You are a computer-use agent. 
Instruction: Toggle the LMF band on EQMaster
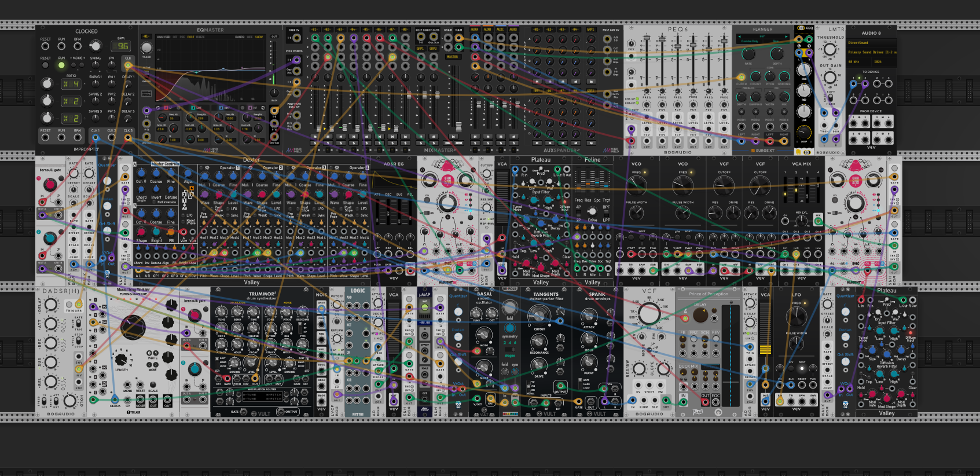193,108
